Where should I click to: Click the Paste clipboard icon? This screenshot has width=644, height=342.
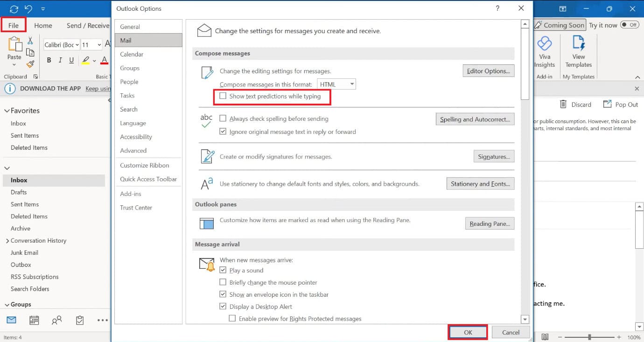[x=14, y=45]
